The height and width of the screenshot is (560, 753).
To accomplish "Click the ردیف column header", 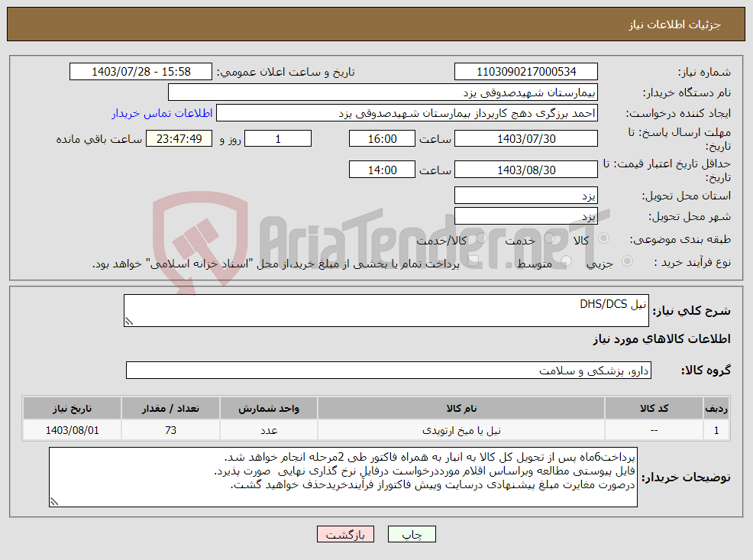I will click(x=716, y=408).
